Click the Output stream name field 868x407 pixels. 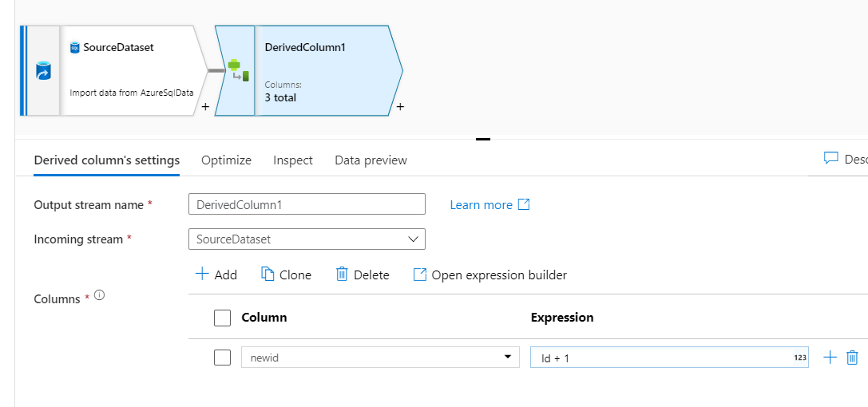pyautogui.click(x=307, y=204)
